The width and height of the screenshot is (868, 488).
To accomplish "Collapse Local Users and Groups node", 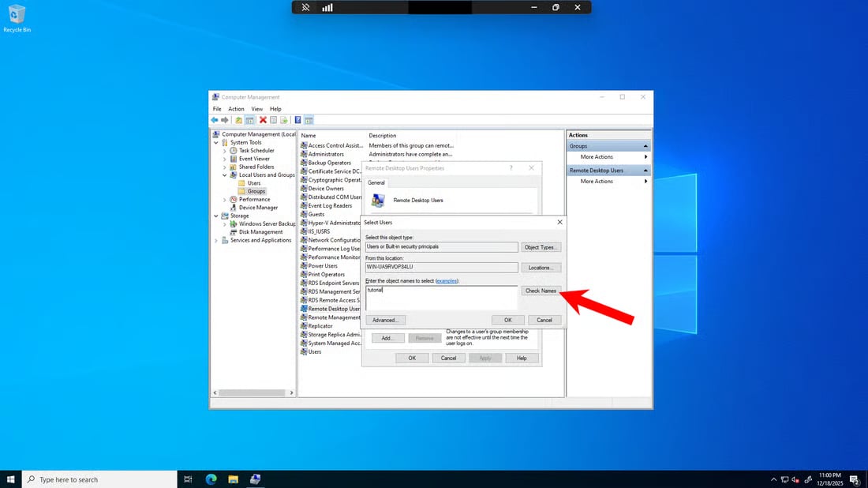I will click(x=225, y=175).
